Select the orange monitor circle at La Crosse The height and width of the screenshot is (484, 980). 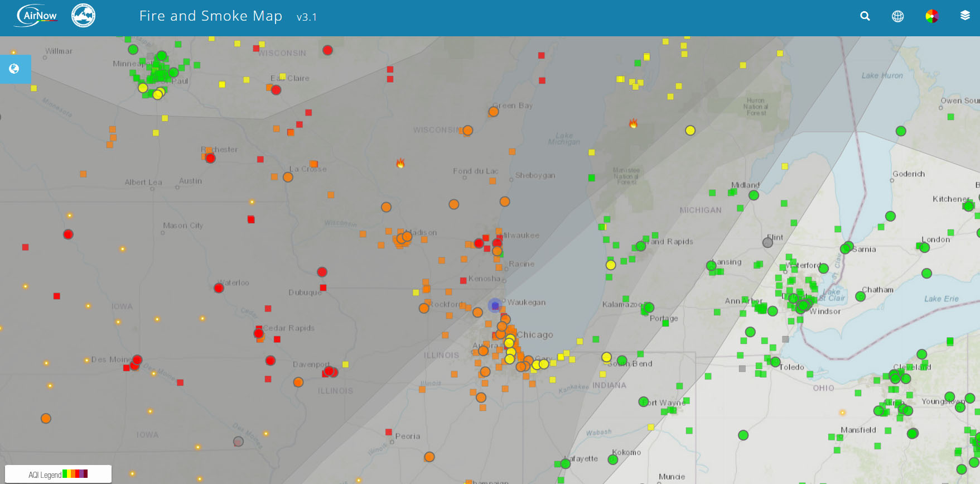pyautogui.click(x=288, y=177)
